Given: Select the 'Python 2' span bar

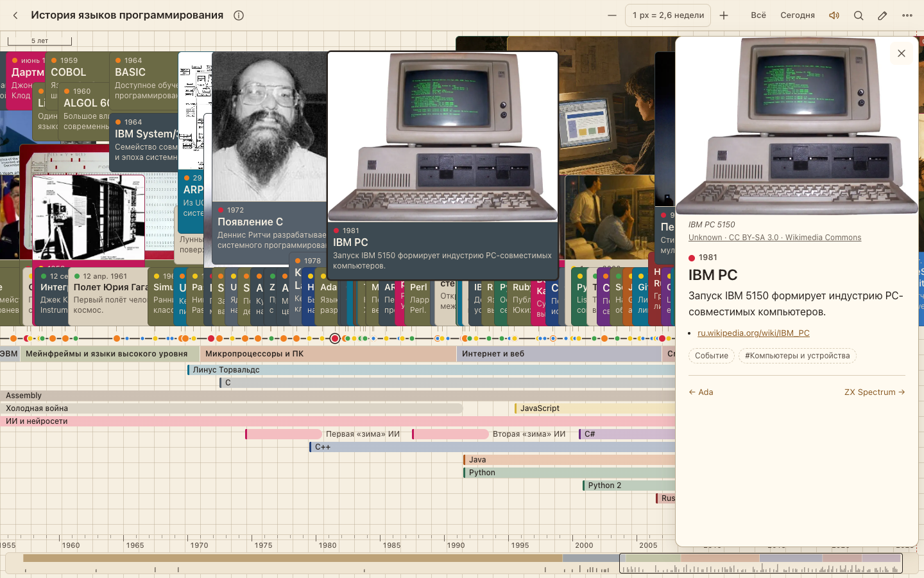Looking at the screenshot, I should (x=629, y=486).
